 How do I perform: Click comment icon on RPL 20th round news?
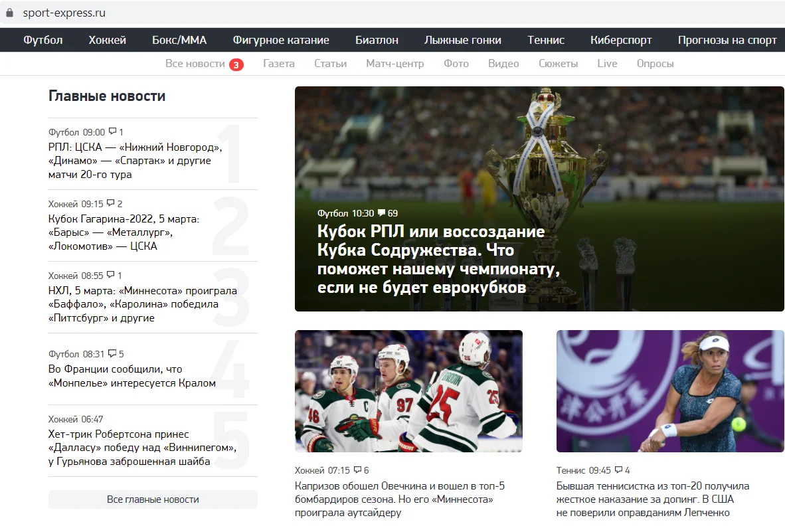112,132
